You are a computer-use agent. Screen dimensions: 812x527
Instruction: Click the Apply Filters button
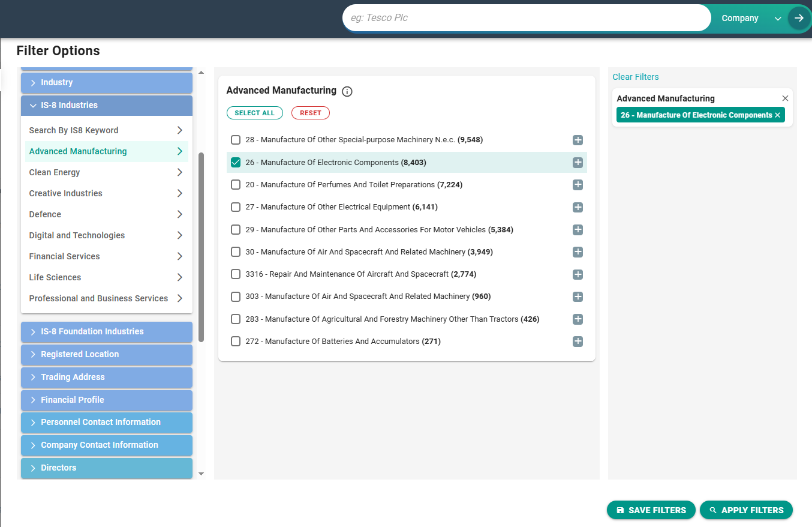click(745, 510)
